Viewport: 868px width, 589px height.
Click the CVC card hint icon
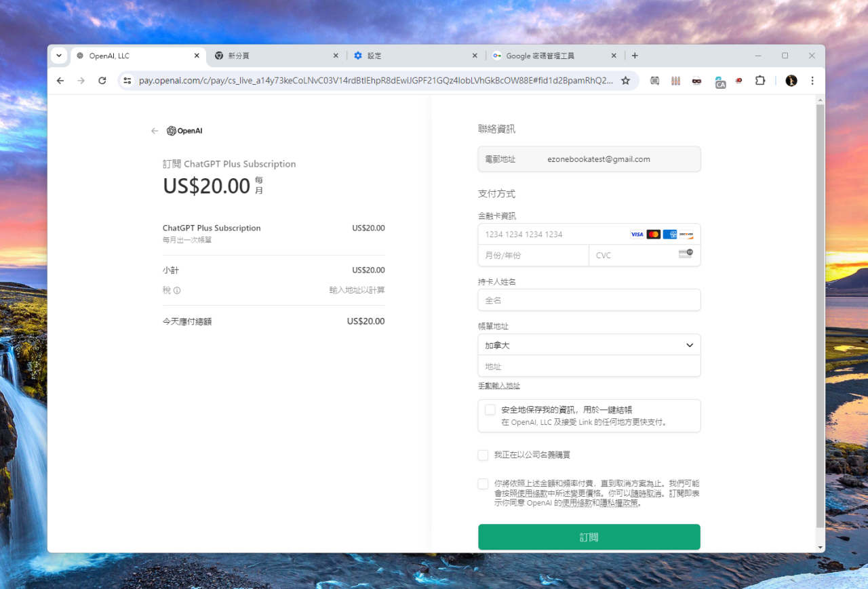tap(687, 253)
